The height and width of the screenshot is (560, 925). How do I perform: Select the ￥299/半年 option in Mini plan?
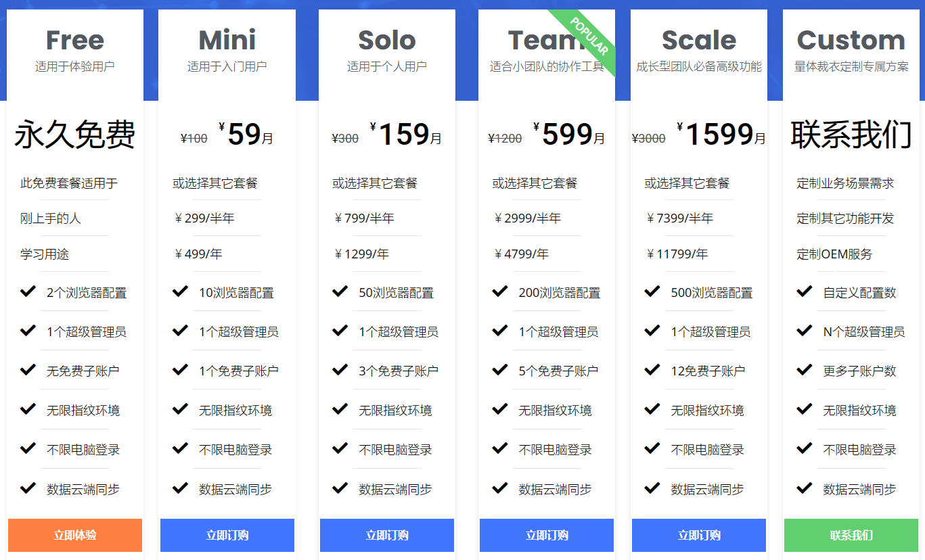pos(204,218)
